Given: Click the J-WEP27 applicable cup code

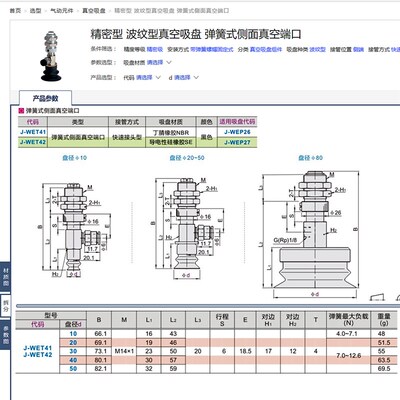Looking at the screenshot, I should 237,142.
